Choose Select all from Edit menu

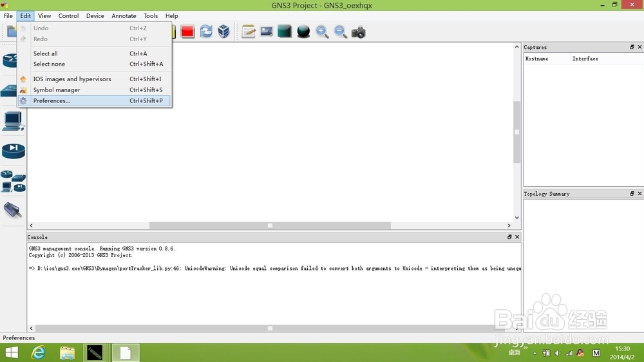[x=94, y=53]
